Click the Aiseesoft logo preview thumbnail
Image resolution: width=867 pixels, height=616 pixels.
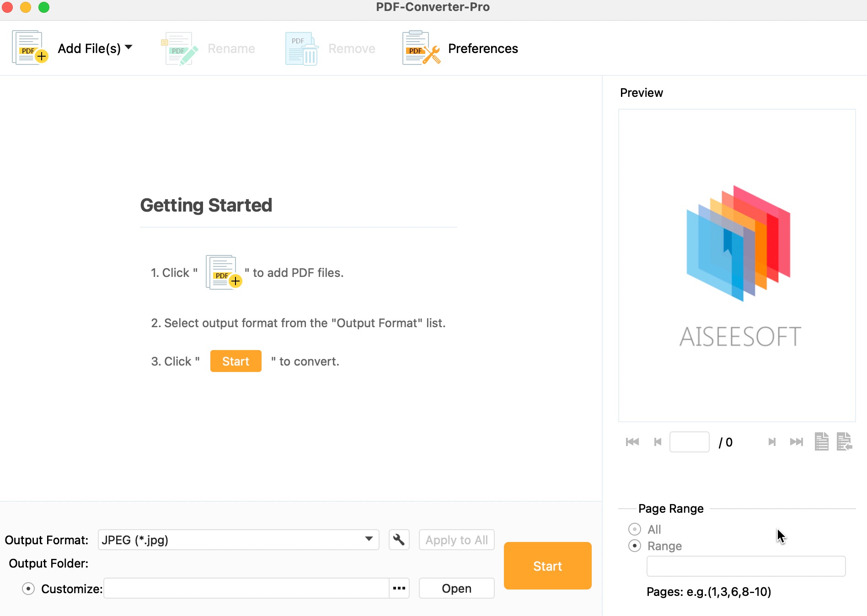tap(737, 266)
